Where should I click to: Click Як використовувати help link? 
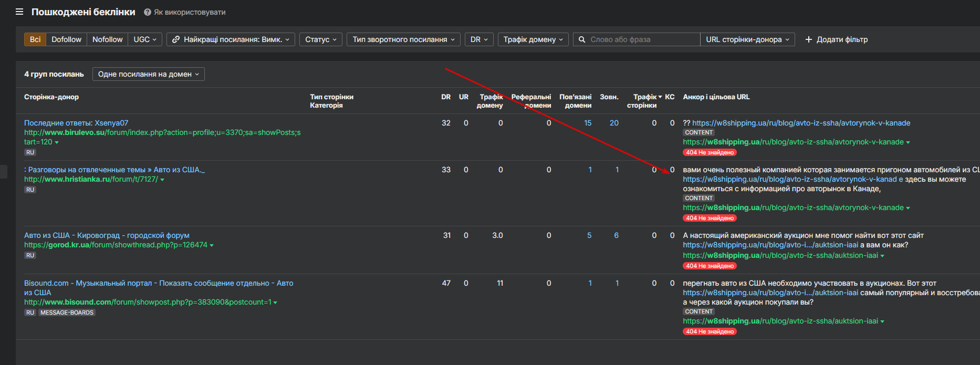tap(190, 12)
